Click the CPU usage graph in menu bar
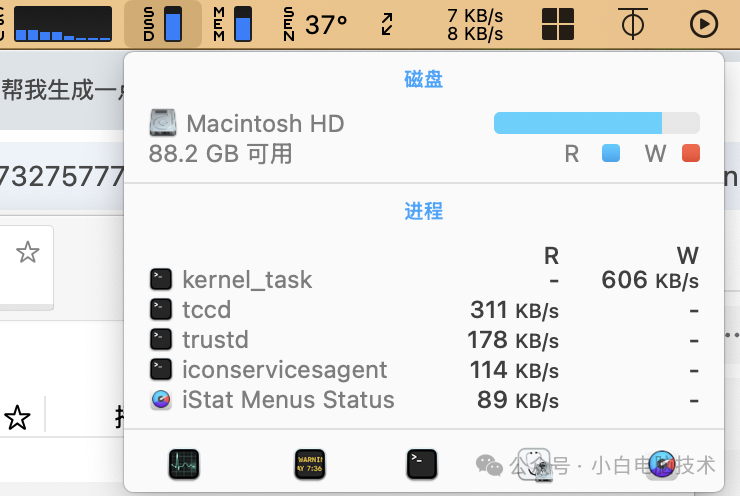The width and height of the screenshot is (740, 496). tap(63, 24)
